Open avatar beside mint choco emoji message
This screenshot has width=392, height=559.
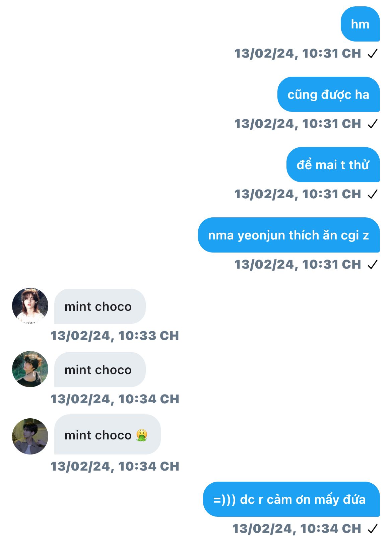pyautogui.click(x=30, y=436)
